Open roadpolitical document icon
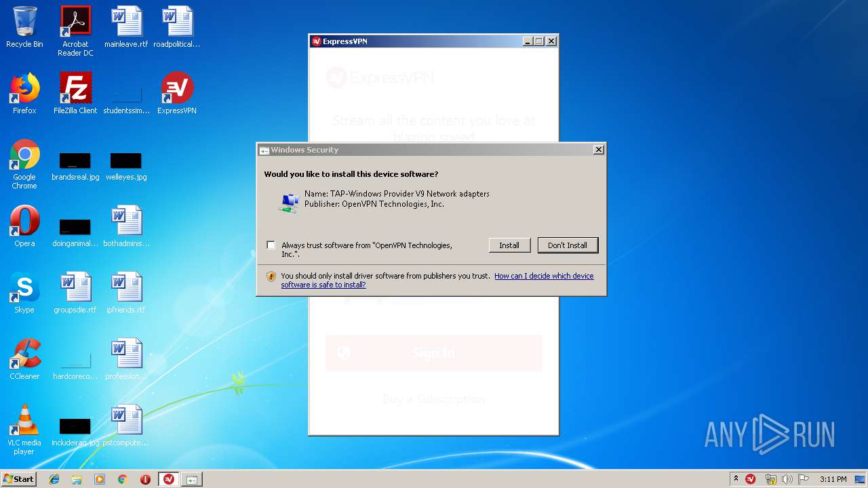This screenshot has width=868, height=488. (x=177, y=27)
